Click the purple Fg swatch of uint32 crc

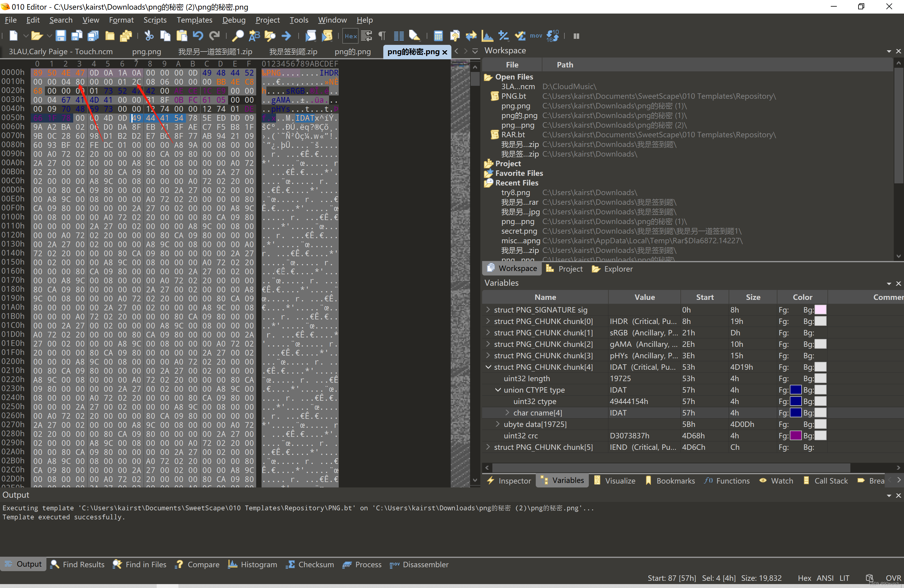tap(795, 436)
